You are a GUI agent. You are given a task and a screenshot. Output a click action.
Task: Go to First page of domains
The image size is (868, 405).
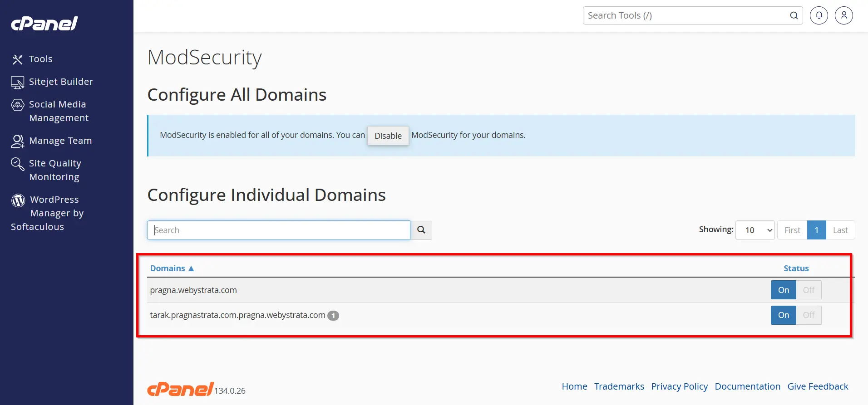[x=792, y=230]
